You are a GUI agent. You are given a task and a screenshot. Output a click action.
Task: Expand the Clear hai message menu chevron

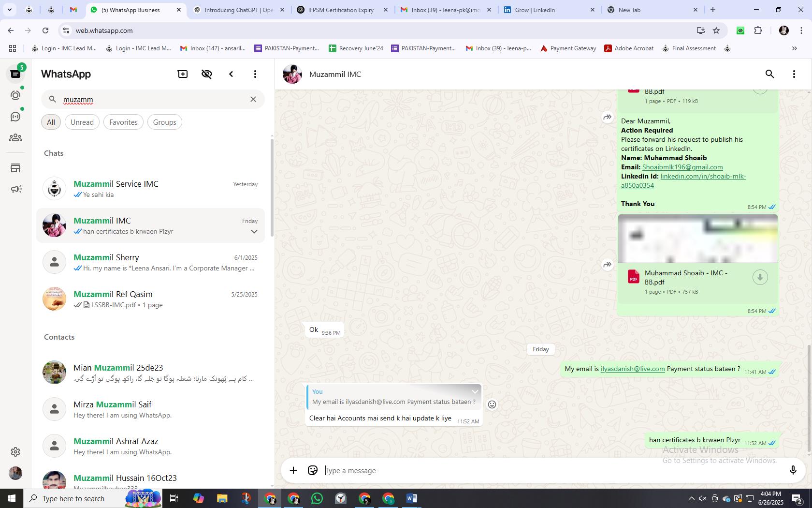pyautogui.click(x=475, y=391)
